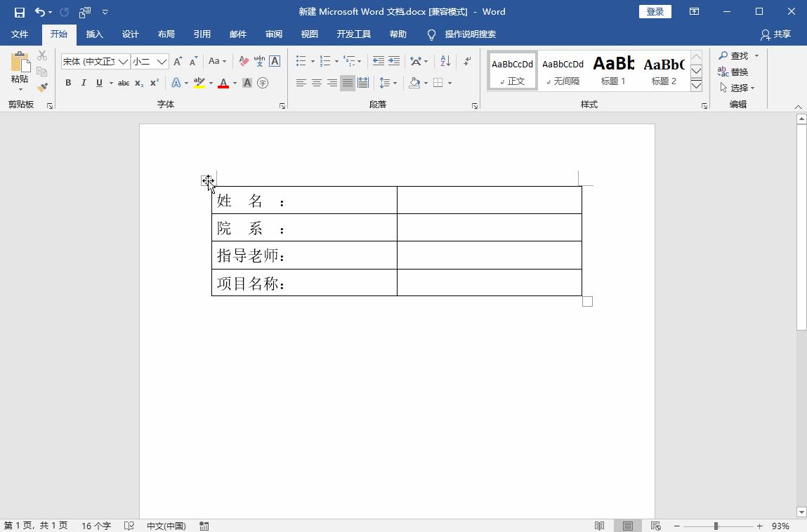Toggle Bold formatting
The image size is (807, 532).
tap(68, 83)
